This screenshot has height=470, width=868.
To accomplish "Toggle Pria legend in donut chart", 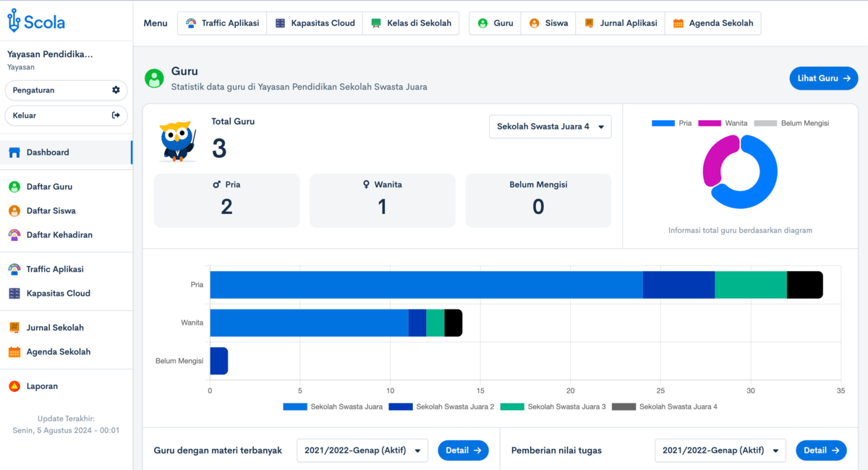I will coord(671,124).
